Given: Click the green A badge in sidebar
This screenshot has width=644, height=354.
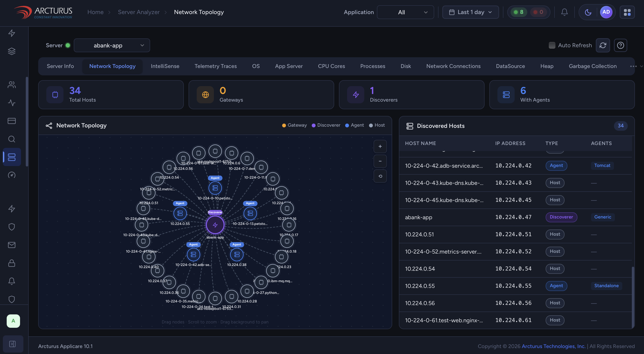Looking at the screenshot, I should pos(13,321).
